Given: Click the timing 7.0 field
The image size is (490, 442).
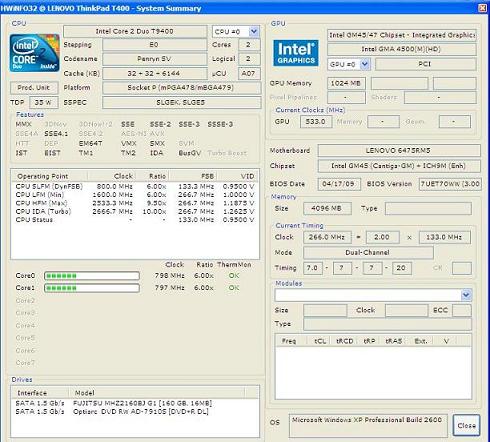Looking at the screenshot, I should click(313, 268).
